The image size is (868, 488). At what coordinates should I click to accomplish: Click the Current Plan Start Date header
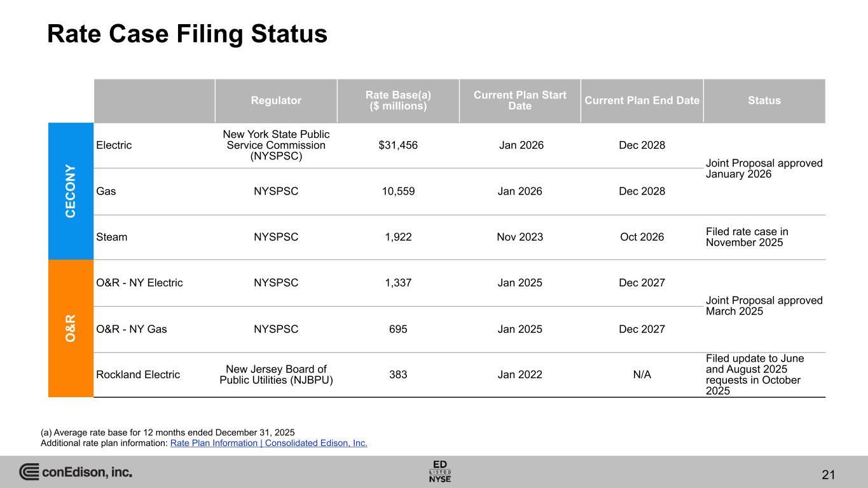coord(520,100)
